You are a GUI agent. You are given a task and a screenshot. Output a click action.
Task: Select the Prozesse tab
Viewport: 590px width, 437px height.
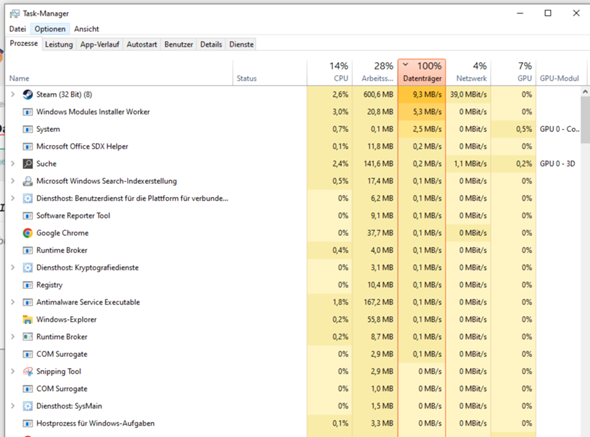24,44
